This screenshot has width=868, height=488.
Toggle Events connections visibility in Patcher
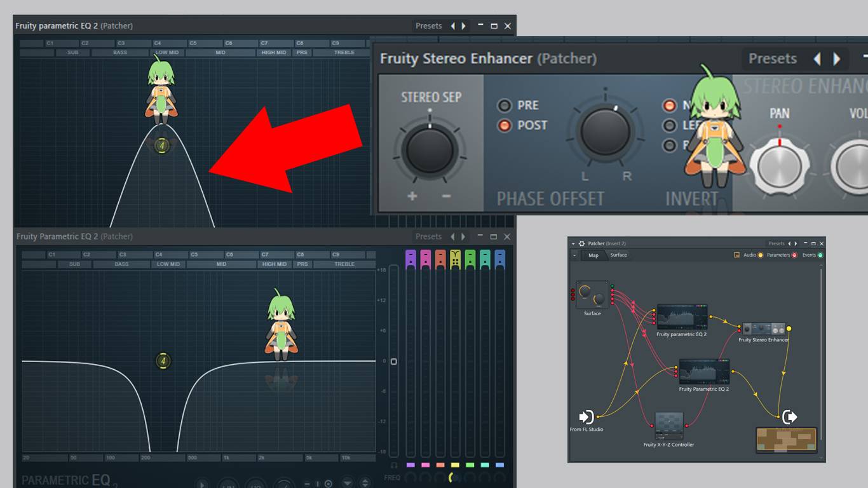coord(820,255)
